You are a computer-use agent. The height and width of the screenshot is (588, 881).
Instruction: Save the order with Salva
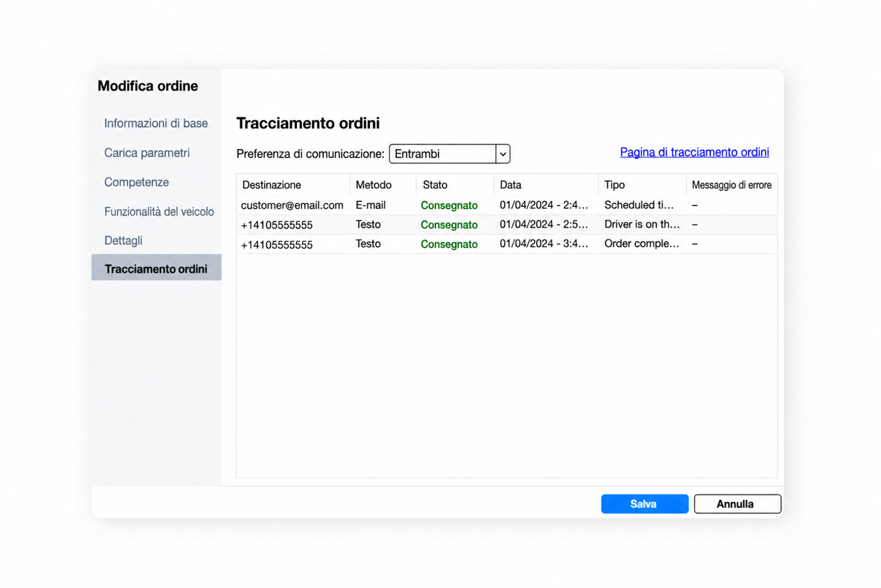point(645,504)
